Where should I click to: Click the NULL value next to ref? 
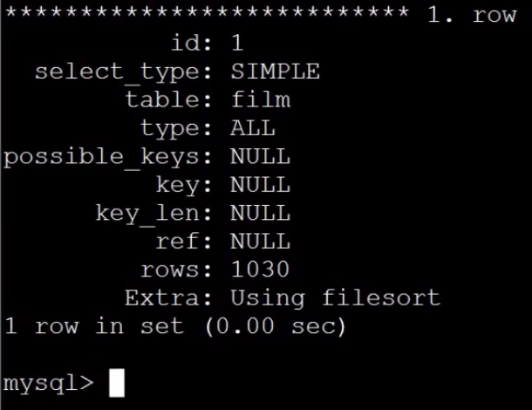coord(260,242)
